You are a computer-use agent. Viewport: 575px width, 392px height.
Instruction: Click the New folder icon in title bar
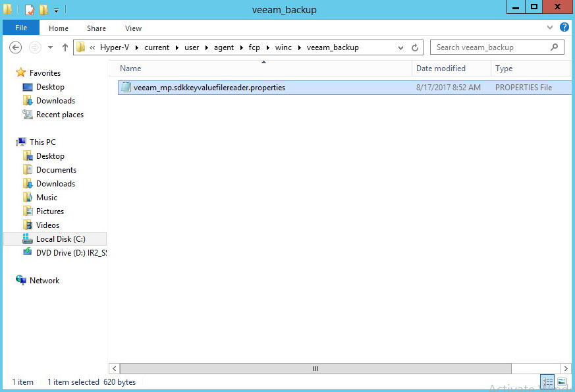pos(43,10)
